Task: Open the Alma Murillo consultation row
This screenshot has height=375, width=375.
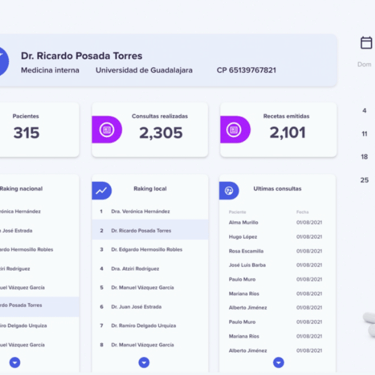Action: (276, 222)
